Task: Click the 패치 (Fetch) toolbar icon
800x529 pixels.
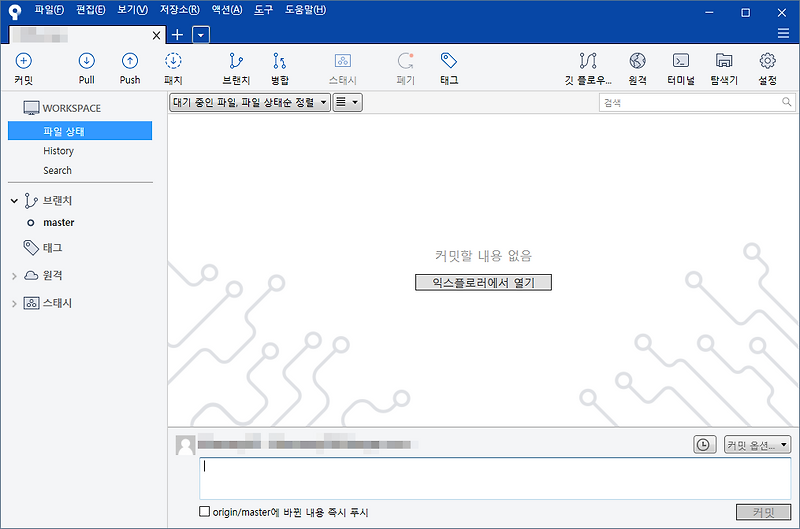Action: pos(173,61)
